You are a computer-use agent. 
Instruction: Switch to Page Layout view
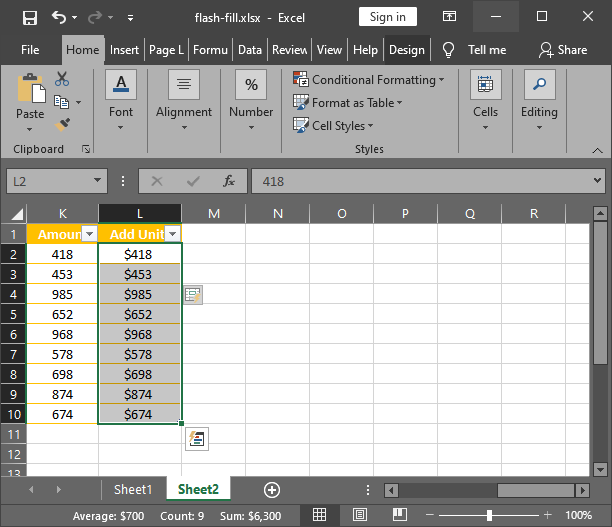360,515
